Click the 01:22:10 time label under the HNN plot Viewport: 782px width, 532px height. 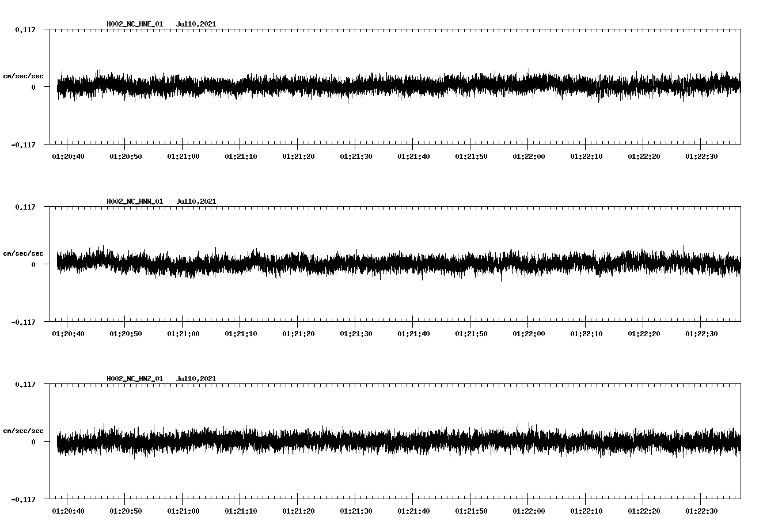[586, 334]
